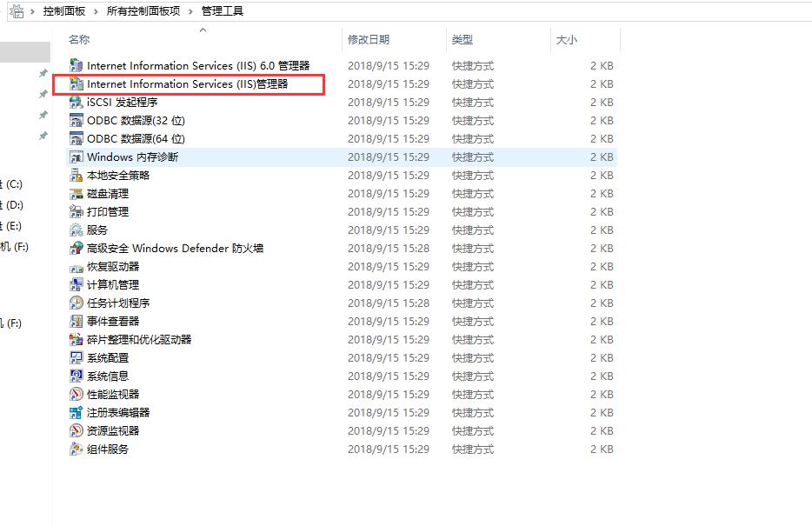This screenshot has height=526, width=812.
Task: Click the 性能监视器 icon
Action: pyautogui.click(x=77, y=394)
